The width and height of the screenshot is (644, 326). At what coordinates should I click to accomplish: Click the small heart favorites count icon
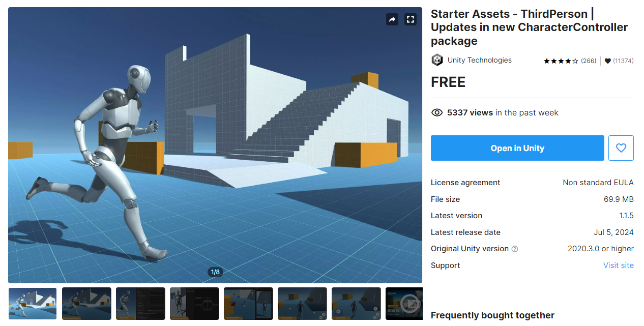(607, 61)
